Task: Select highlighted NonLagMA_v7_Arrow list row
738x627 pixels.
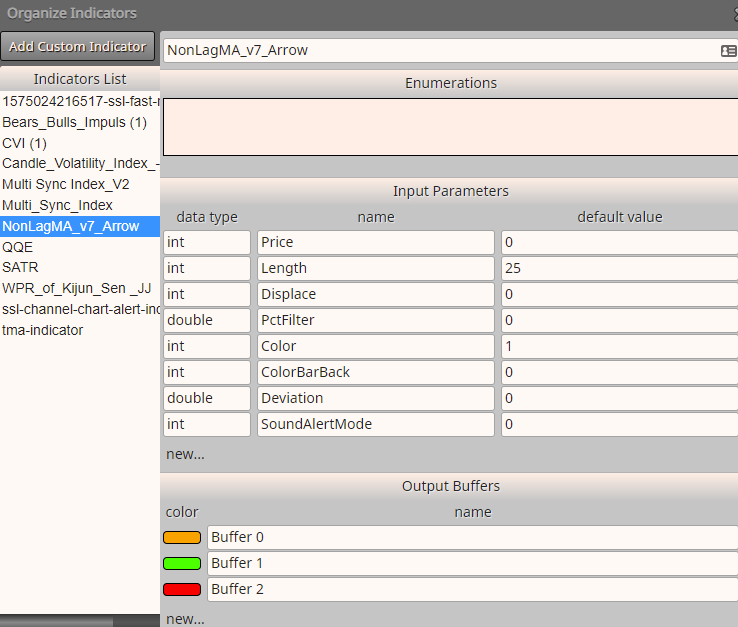Action: pos(80,226)
